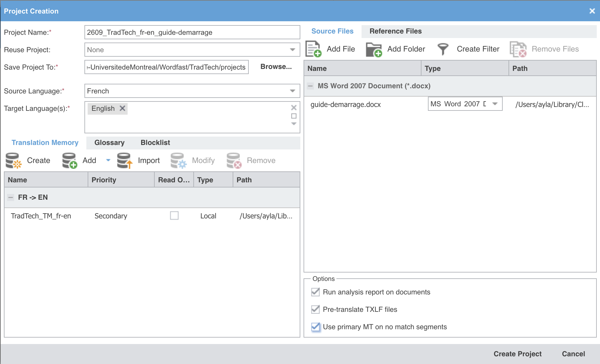Viewport: 600px width, 364px height.
Task: Toggle Pre-translate TXLF files option
Action: tap(315, 309)
